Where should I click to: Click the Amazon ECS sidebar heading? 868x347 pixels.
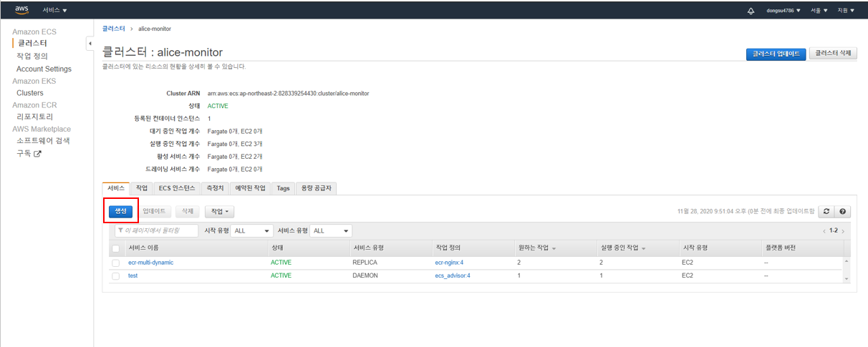click(34, 32)
